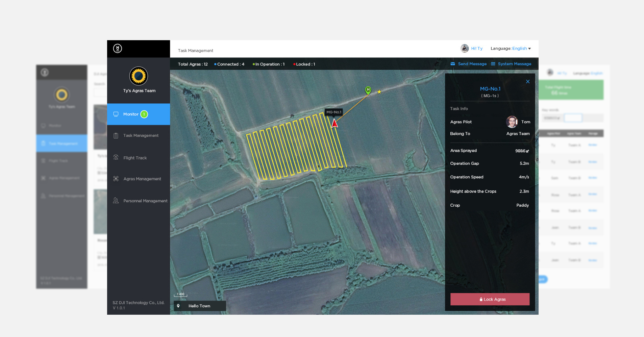Click the red drone arrow marker on map

[335, 123]
